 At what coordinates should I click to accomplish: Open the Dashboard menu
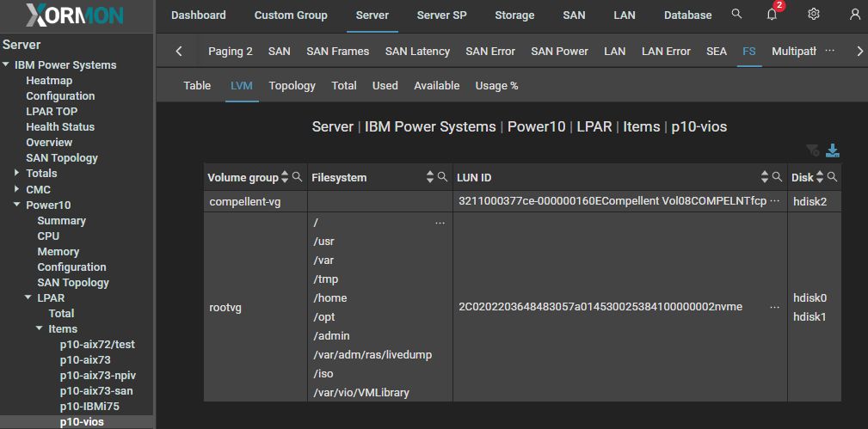(198, 15)
